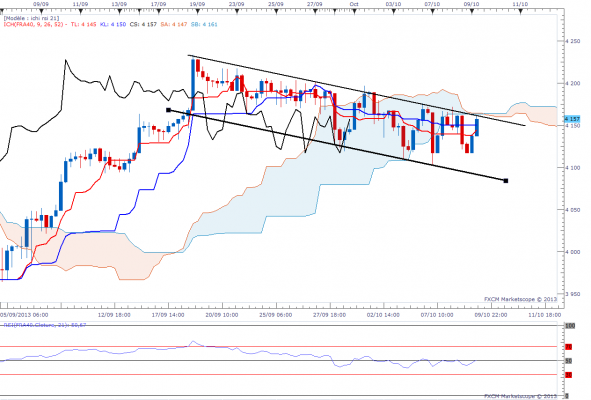Image resolution: width=591 pixels, height=400 pixels.
Task: Click the 4 200 price level on axis
Action: tap(573, 83)
